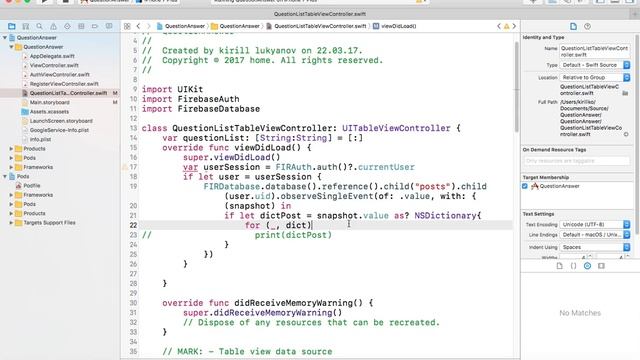Collapse the Pods project
The width and height of the screenshot is (640, 360).
click(5, 176)
